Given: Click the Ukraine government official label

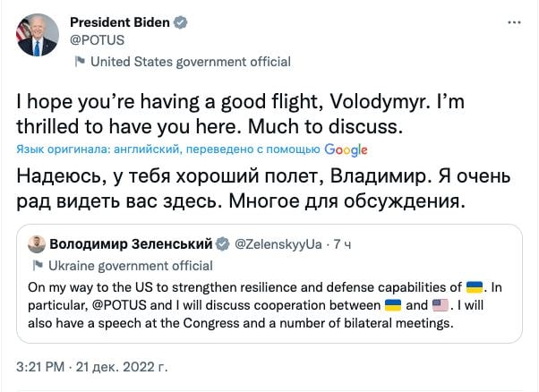Looking at the screenshot, I should click(130, 266).
